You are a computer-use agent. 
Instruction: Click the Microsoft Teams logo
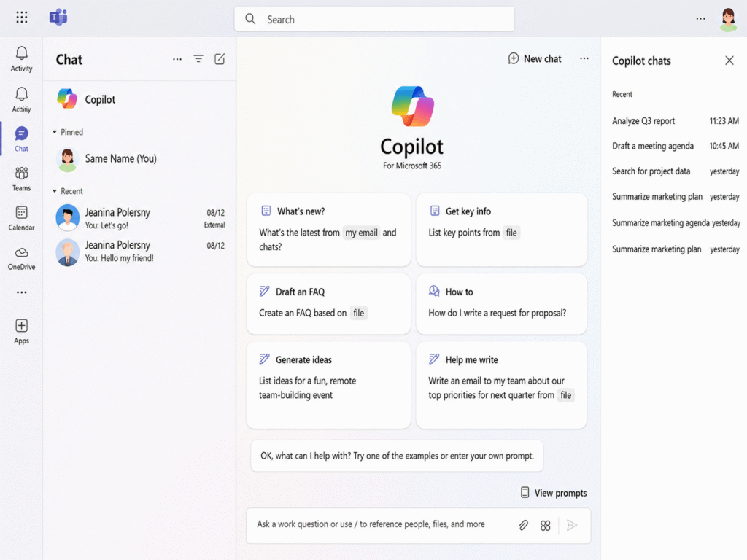pyautogui.click(x=58, y=17)
